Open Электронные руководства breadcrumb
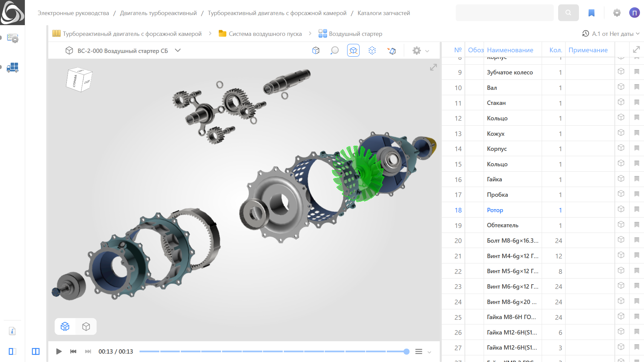 (73, 13)
